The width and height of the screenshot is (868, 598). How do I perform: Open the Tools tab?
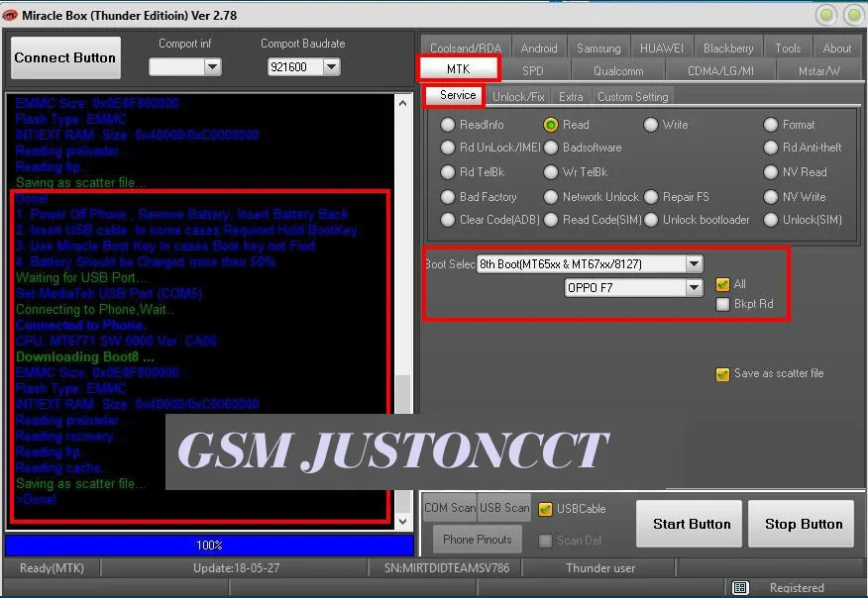coord(788,49)
